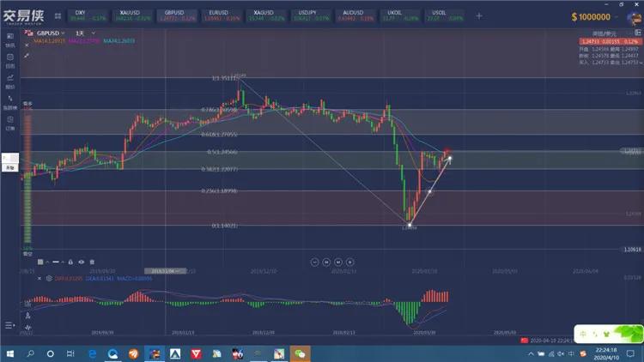The width and height of the screenshot is (644, 362).
Task: Open WeChat from the taskbar
Action: pos(300,353)
